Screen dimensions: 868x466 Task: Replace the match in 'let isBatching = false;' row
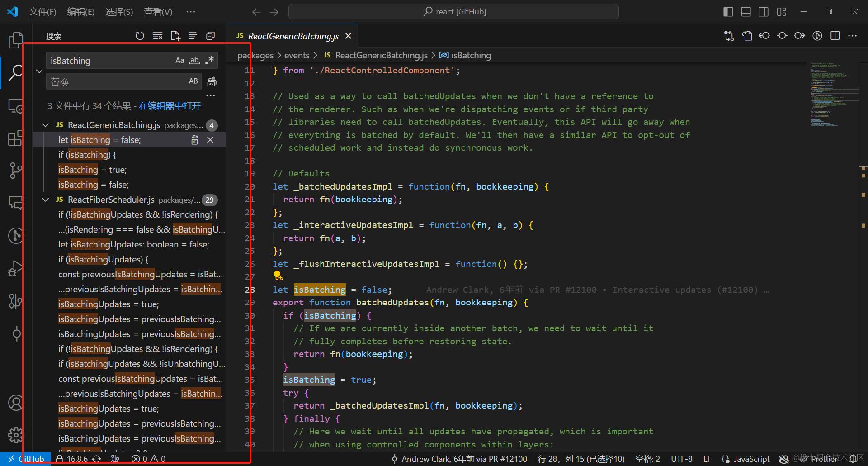pyautogui.click(x=195, y=140)
